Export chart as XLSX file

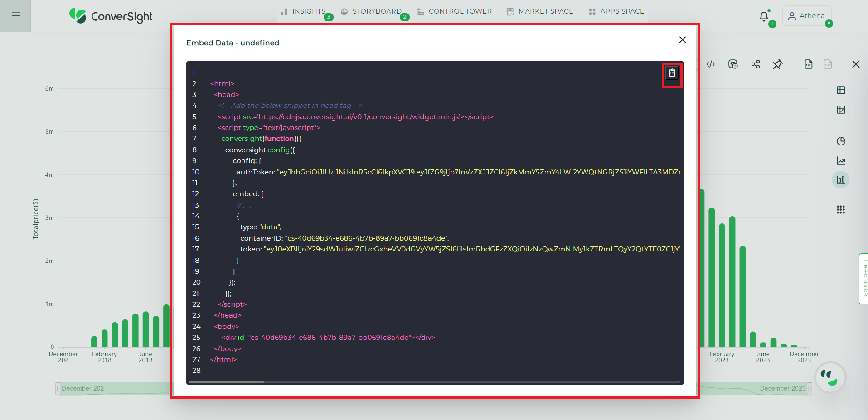(828, 64)
